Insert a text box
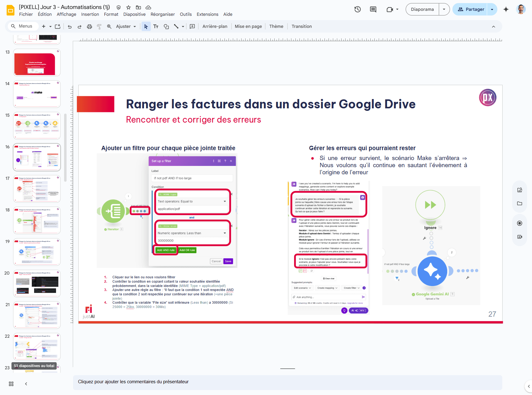The image size is (532, 395). [x=156, y=27]
